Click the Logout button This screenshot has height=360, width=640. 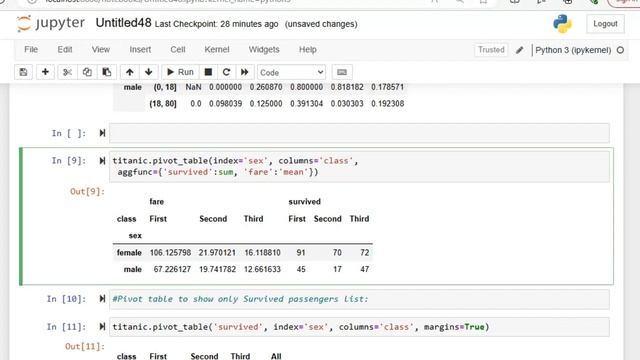(x=605, y=24)
